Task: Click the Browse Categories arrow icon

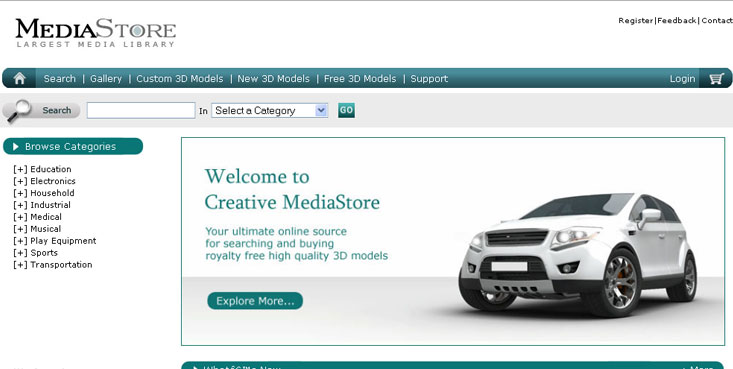Action: pyautogui.click(x=15, y=146)
